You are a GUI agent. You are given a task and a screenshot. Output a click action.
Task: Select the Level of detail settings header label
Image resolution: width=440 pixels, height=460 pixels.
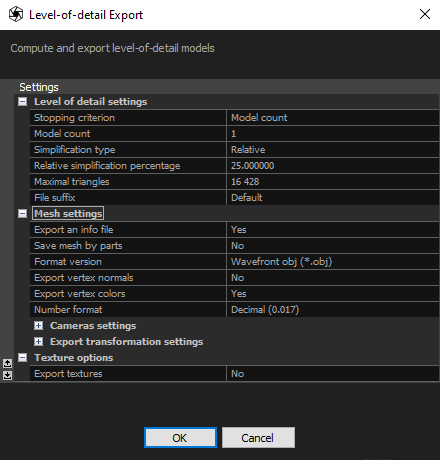point(90,102)
